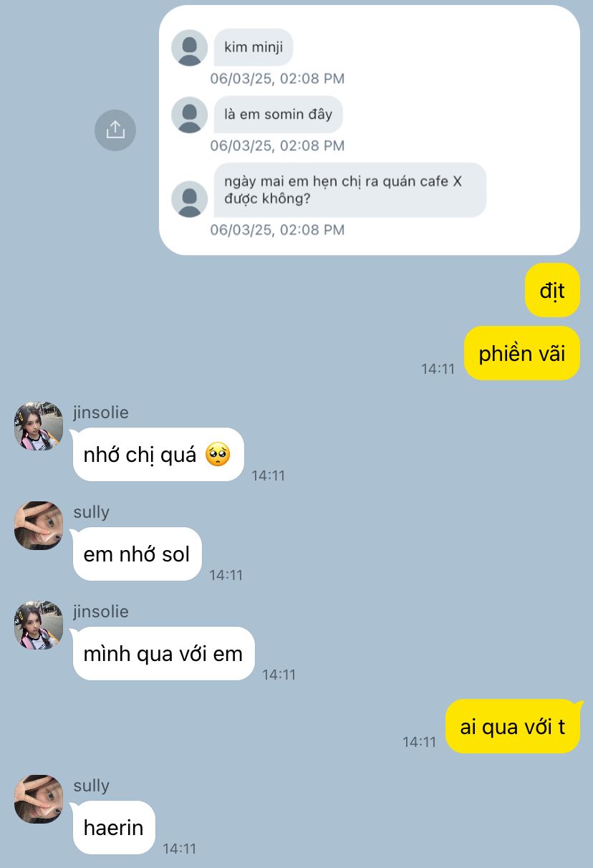Tap gray profile icon next to "là em somin đây"
The image size is (593, 868).
(190, 115)
